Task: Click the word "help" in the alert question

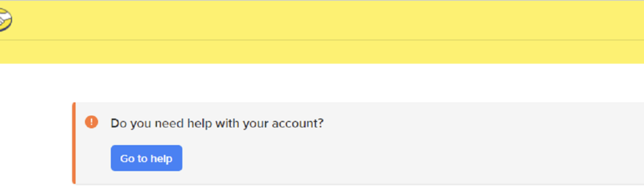Action: pyautogui.click(x=199, y=123)
